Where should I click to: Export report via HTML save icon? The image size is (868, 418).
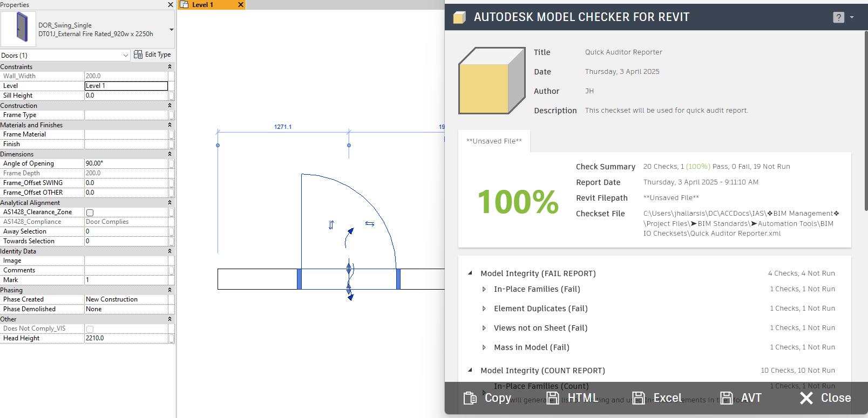click(x=553, y=398)
